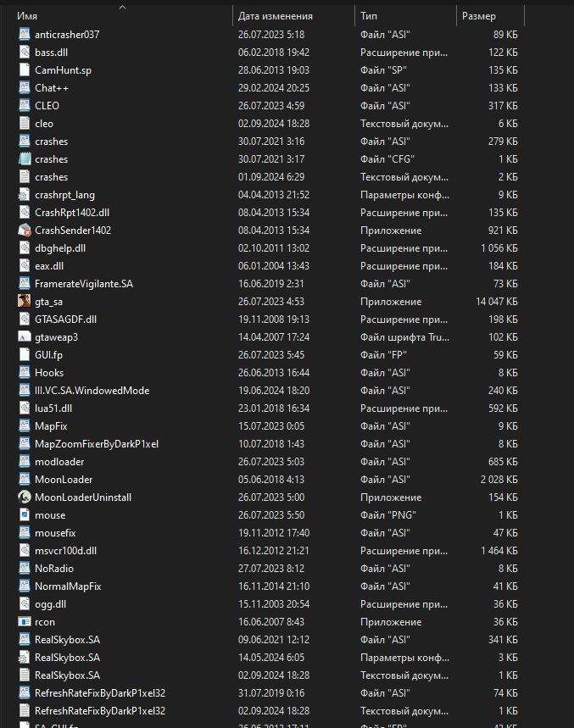Click the gta_sa application icon

point(25,302)
